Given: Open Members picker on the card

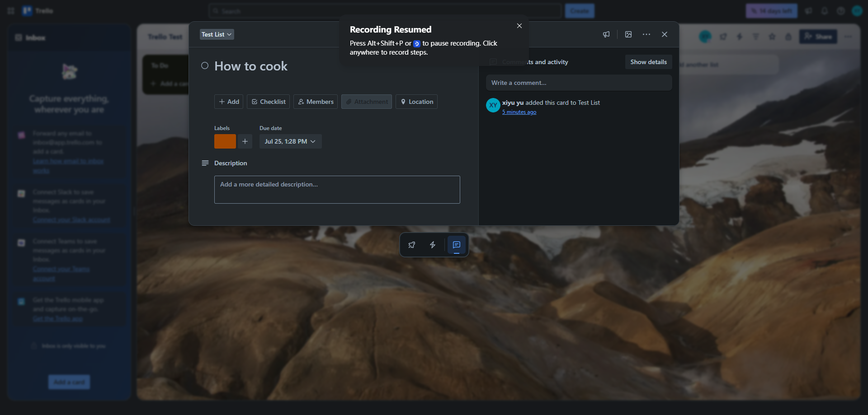Looking at the screenshot, I should pos(316,102).
